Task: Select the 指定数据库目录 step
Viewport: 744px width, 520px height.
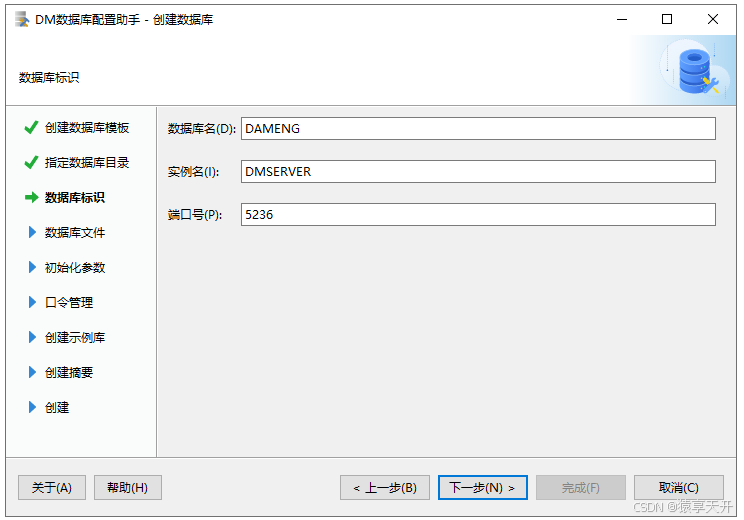Action: click(x=87, y=163)
